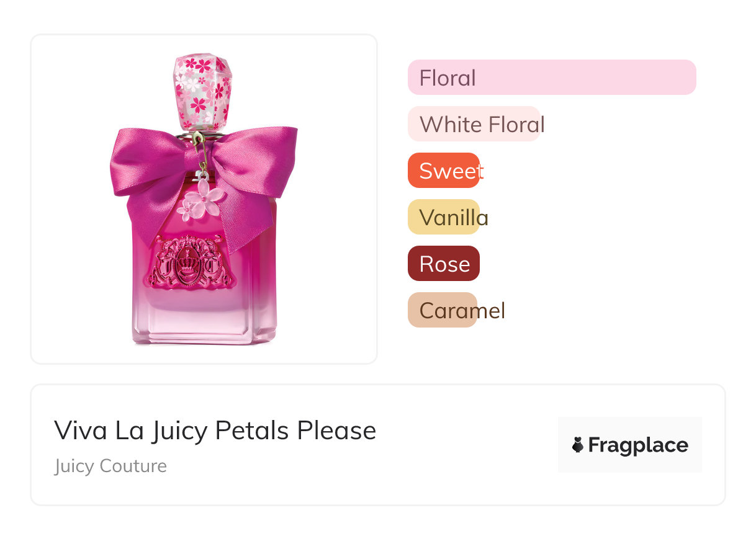Select the dark red Rose accord bar
756x536 pixels.
point(443,264)
